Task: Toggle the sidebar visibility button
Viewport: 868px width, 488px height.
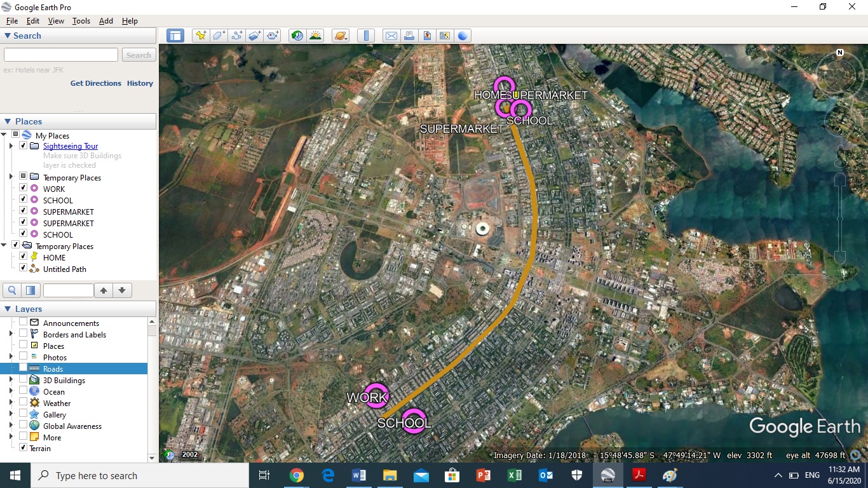Action: [175, 36]
